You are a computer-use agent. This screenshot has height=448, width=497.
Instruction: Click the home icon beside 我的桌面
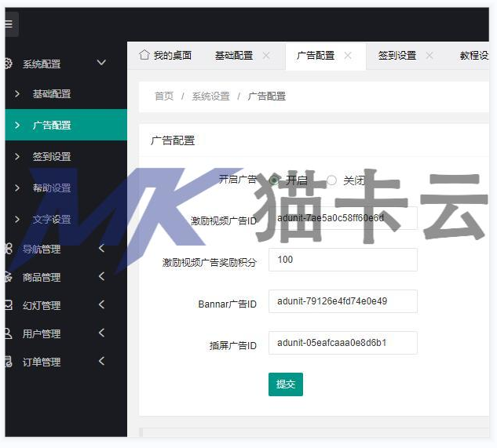pyautogui.click(x=144, y=55)
